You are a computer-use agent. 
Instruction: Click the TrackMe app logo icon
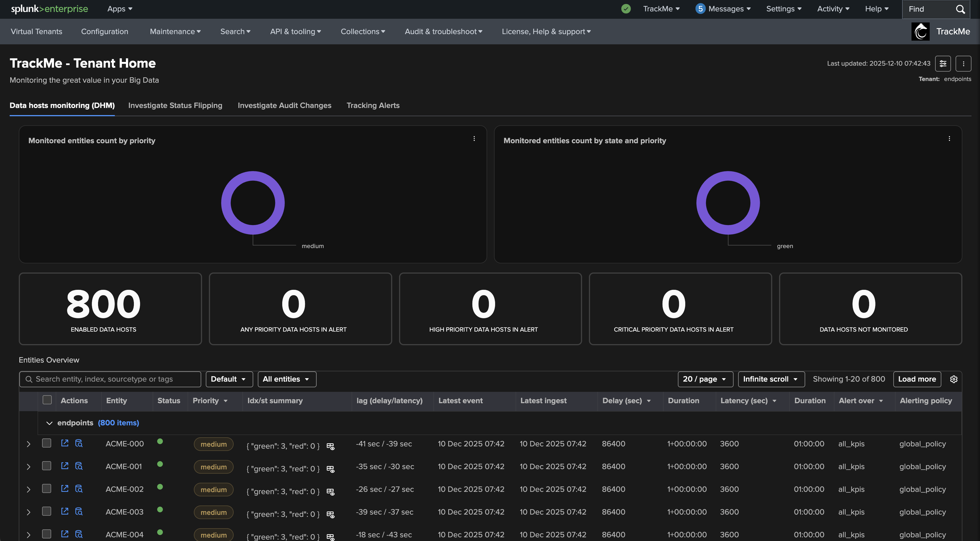920,31
